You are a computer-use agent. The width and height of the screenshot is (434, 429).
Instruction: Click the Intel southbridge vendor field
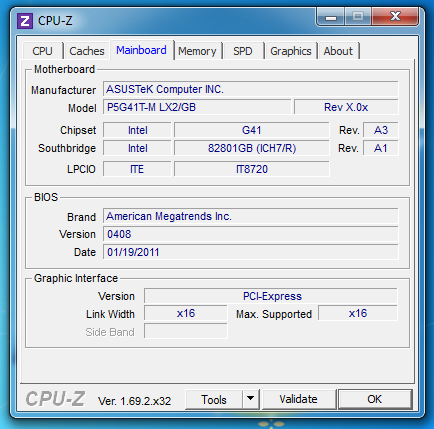click(137, 148)
